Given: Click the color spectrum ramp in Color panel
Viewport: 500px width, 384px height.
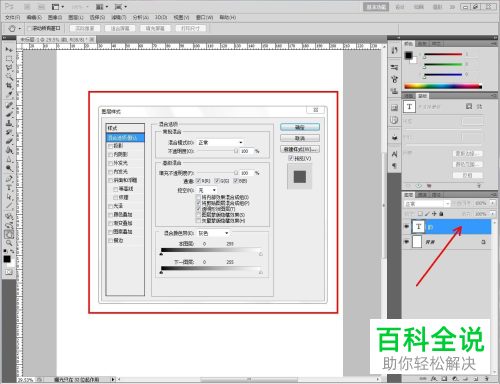Looking at the screenshot, I should tap(443, 86).
